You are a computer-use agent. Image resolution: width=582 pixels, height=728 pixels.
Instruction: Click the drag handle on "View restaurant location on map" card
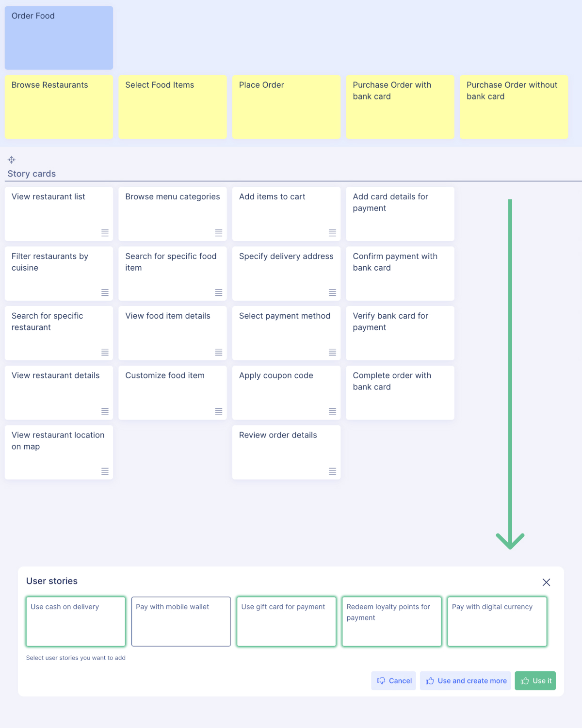(x=105, y=471)
